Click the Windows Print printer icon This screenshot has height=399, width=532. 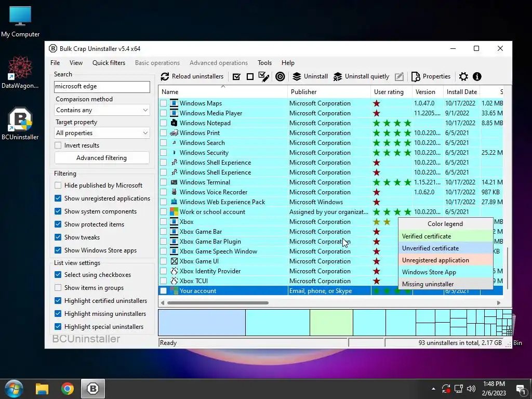(174, 132)
